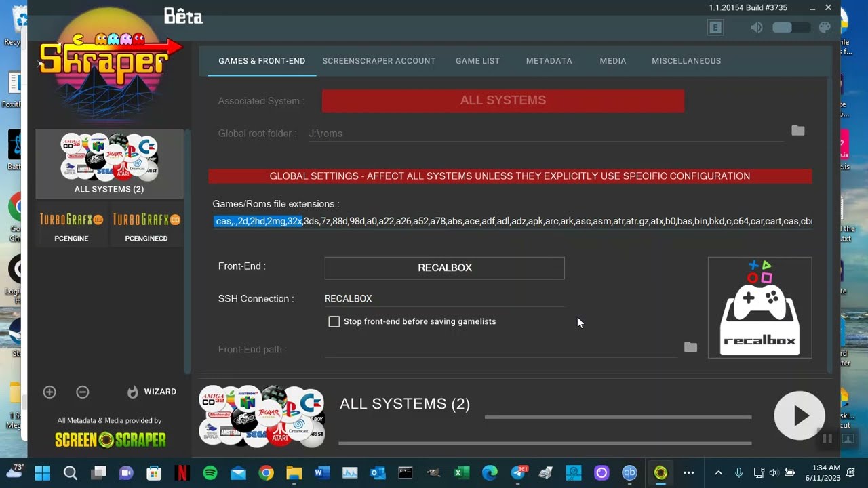Adjust the volume slider in Skraper header
The height and width of the screenshot is (488, 868).
(791, 28)
